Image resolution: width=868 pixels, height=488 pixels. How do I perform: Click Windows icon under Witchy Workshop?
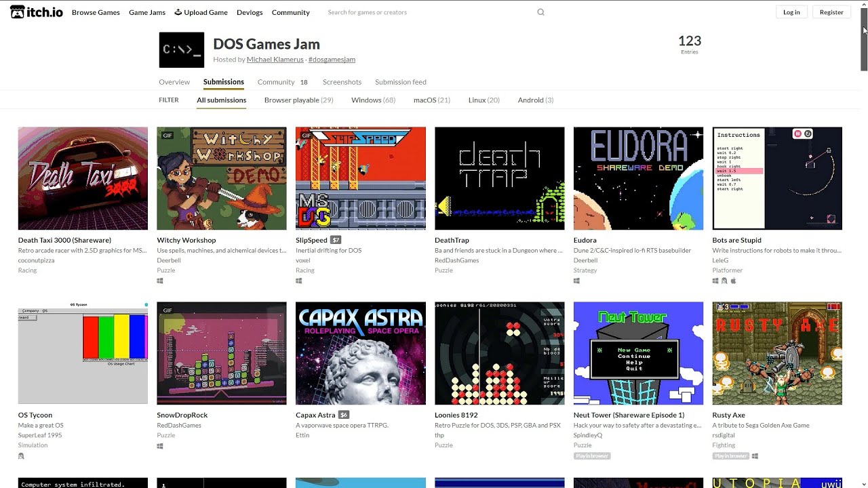(x=160, y=281)
